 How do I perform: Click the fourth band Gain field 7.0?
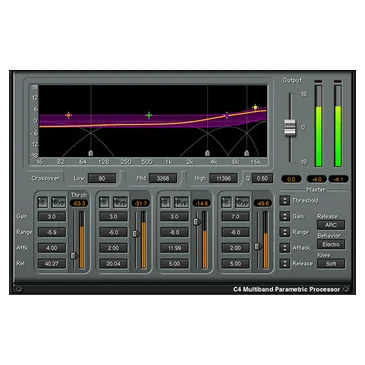click(235, 216)
